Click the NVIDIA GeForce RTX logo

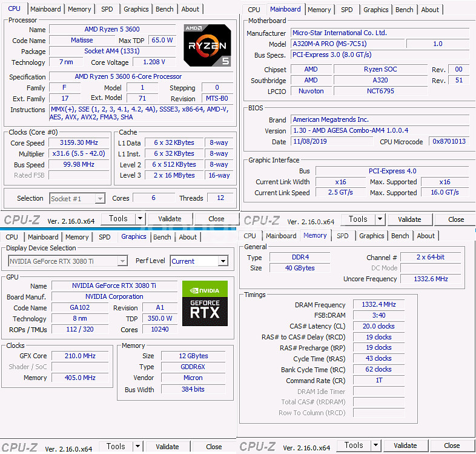[x=205, y=302]
